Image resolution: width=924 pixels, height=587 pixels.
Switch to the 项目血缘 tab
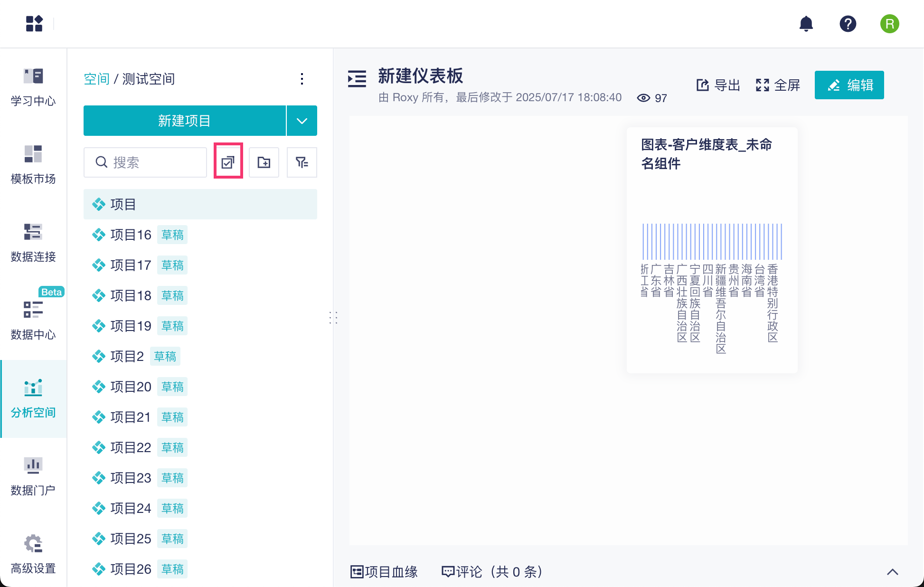[384, 572]
